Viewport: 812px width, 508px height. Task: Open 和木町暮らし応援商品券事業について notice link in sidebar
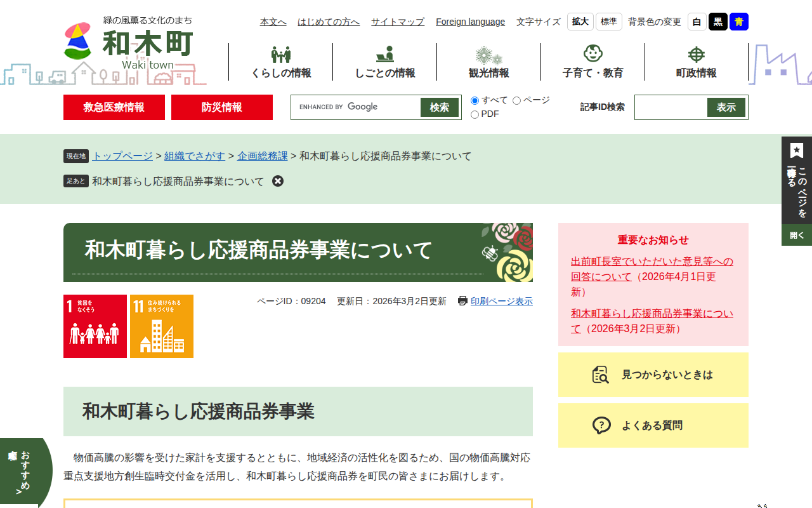[652, 321]
